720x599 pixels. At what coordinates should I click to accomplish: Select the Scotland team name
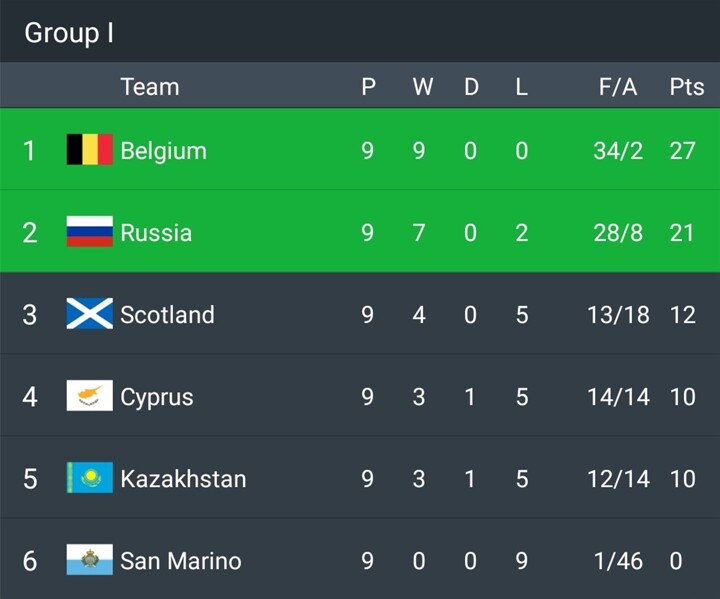(167, 315)
